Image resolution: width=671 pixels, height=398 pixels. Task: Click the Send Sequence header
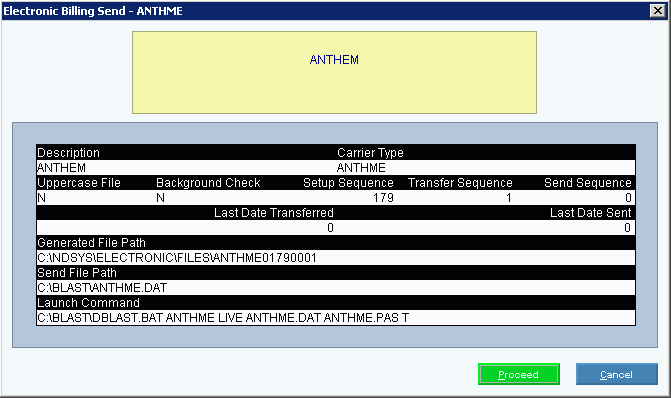[588, 183]
